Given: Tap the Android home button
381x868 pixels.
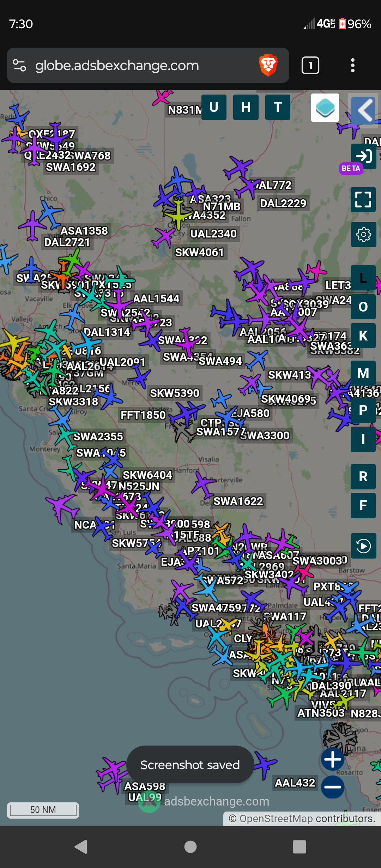Looking at the screenshot, I should (190, 847).
